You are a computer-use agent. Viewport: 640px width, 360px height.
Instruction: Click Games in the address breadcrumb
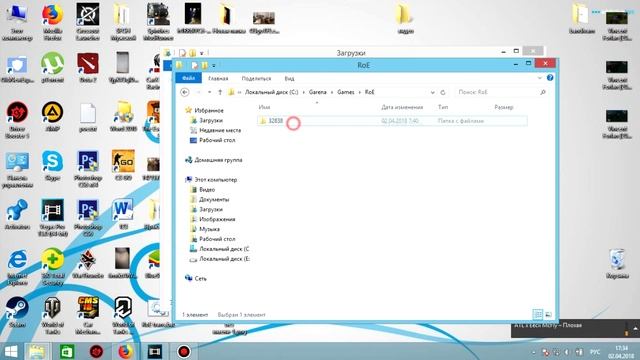point(346,92)
